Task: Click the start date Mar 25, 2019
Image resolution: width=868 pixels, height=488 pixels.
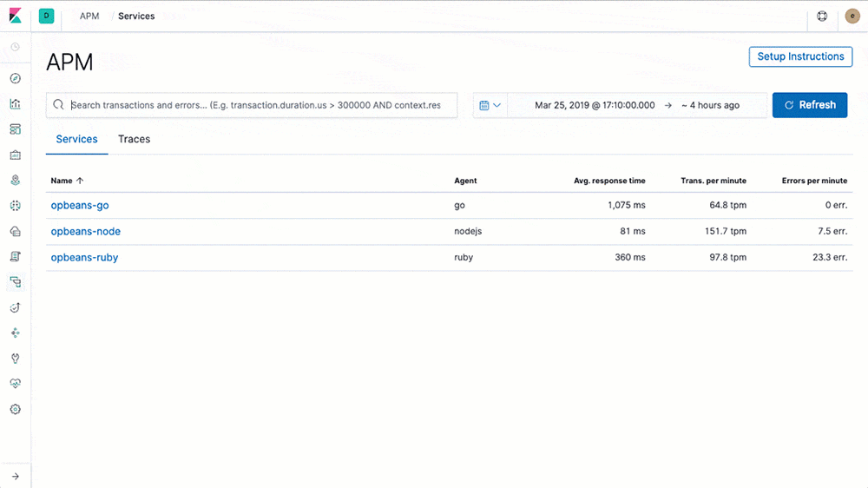Action: [x=595, y=105]
